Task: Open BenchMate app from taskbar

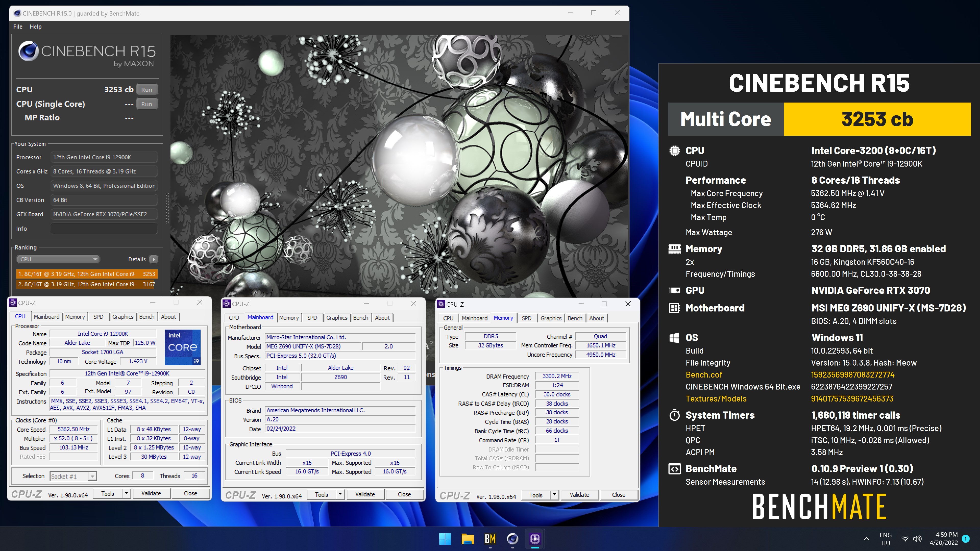Action: 490,539
